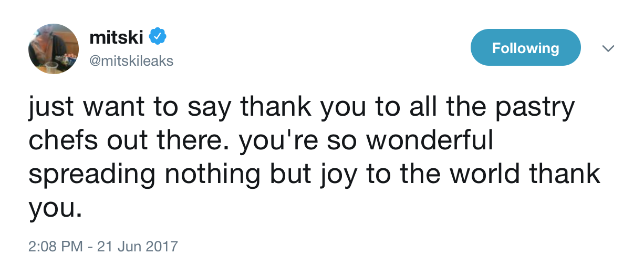Click the tweet's first line starting "just want"
Image resolution: width=644 pixels, height=264 pixels.
[302, 109]
